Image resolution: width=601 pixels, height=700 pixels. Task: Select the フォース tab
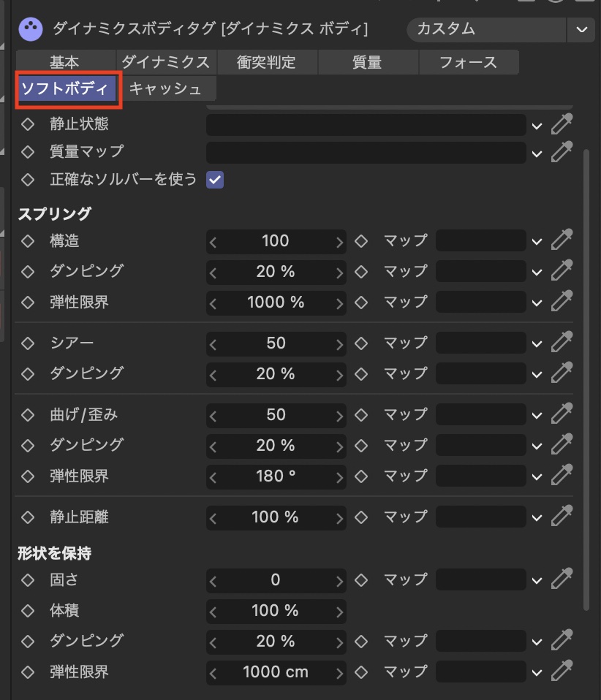[x=468, y=62]
